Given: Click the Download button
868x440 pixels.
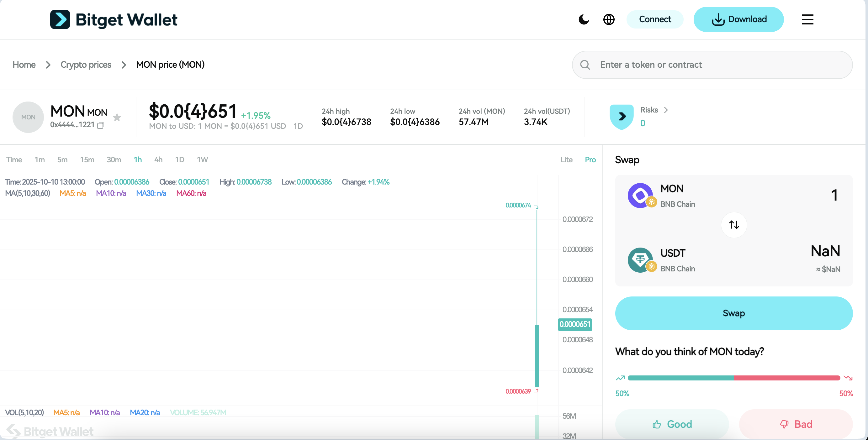Looking at the screenshot, I should coord(738,19).
